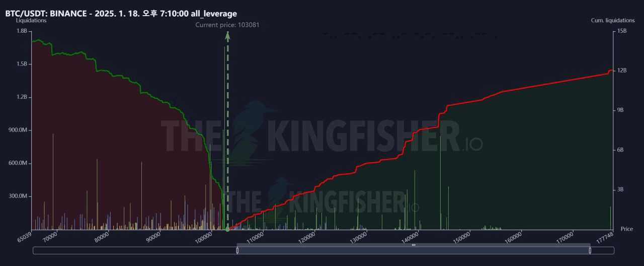Click the 130000 price axis label

359,237
